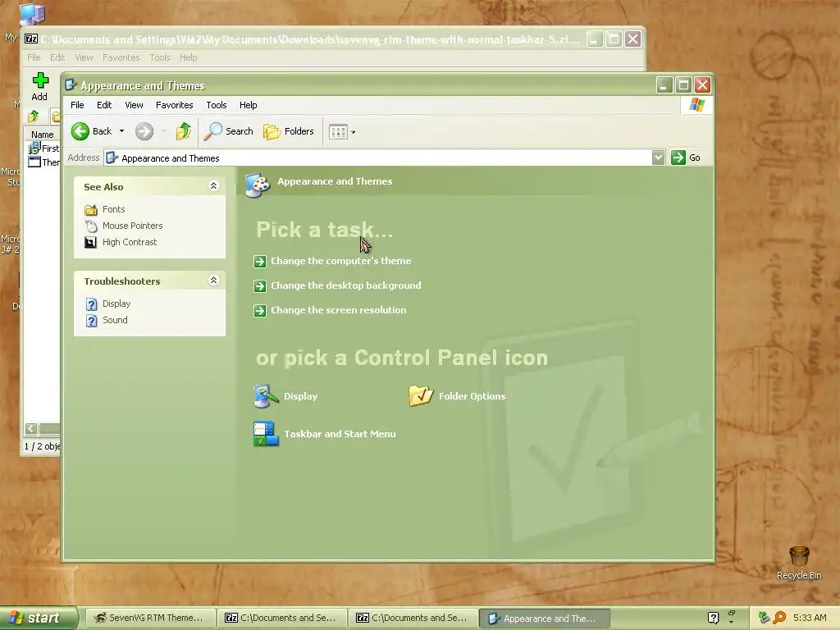Click the Mouse Pointers icon
Screen dimensions: 840x630
point(91,226)
